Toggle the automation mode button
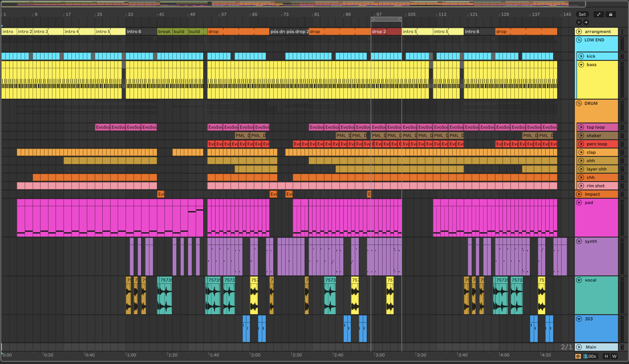The image size is (629, 364). click(599, 14)
